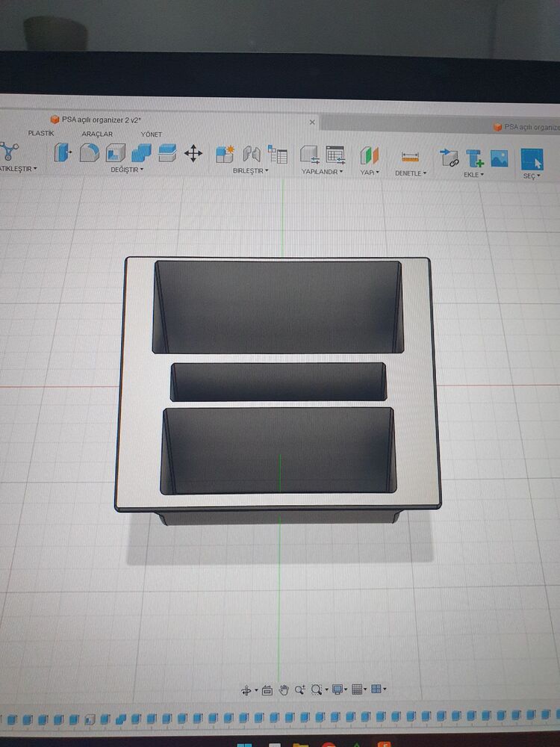Switch to the PLASTİK tab
The width and height of the screenshot is (560, 747).
41,134
